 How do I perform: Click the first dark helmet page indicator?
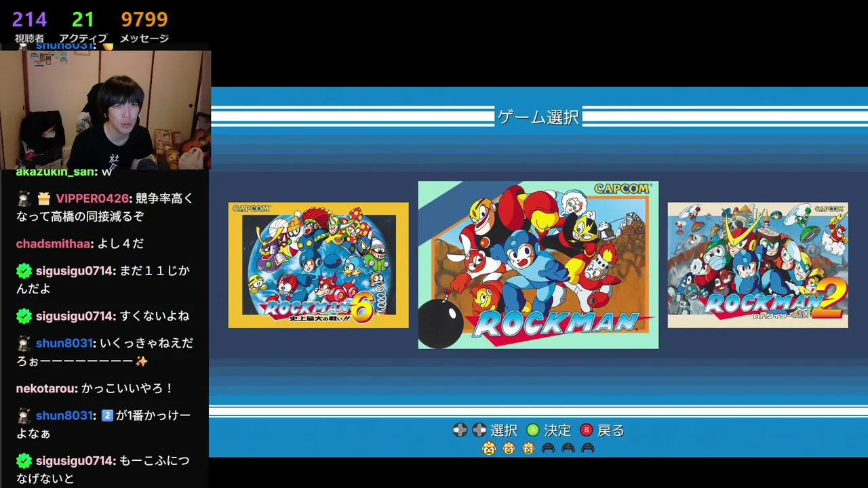[549, 448]
